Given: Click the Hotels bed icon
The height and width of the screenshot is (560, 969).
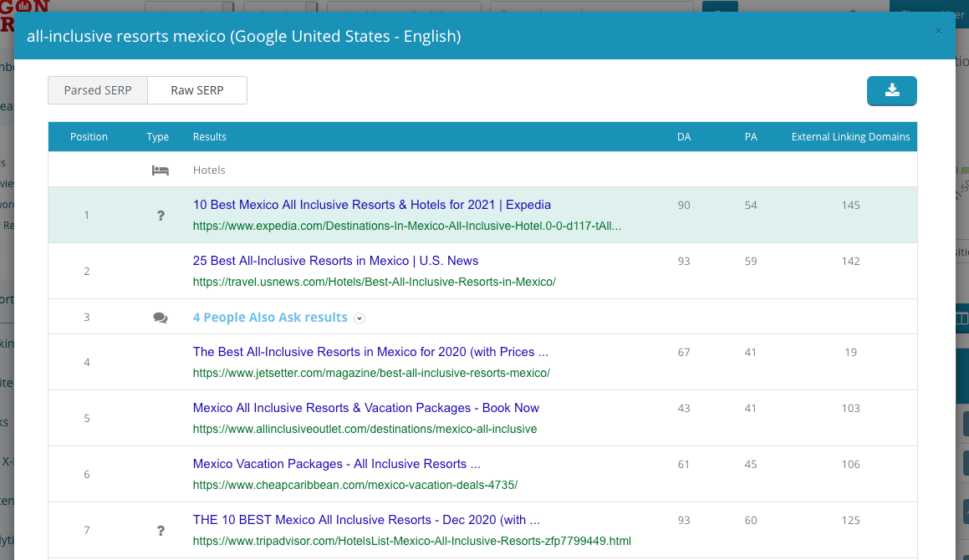Looking at the screenshot, I should [x=160, y=170].
